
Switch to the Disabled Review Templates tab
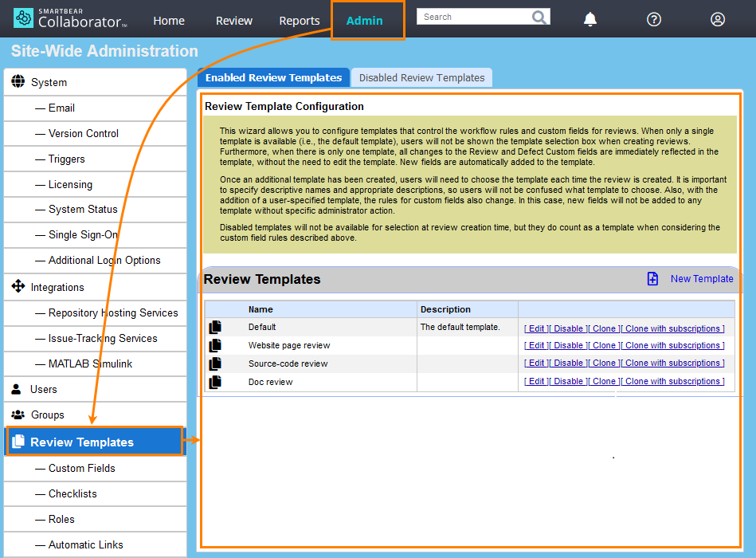[421, 77]
